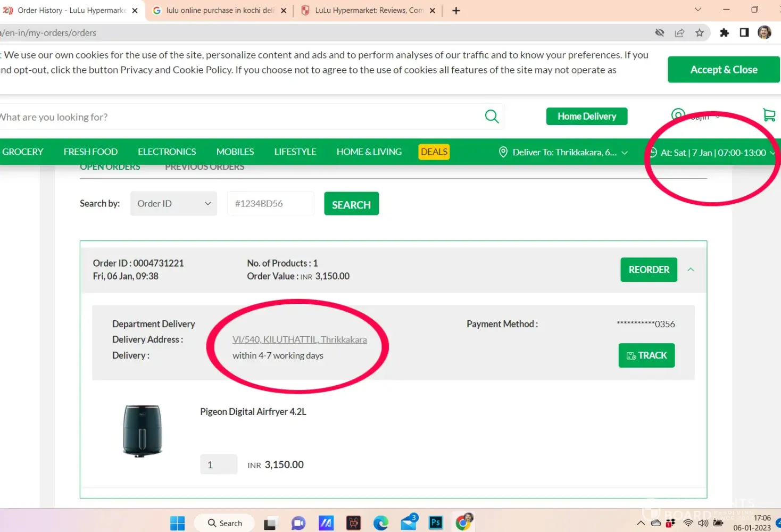The height and width of the screenshot is (532, 781).
Task: Open Microsoft Edge from the taskbar
Action: 381,523
